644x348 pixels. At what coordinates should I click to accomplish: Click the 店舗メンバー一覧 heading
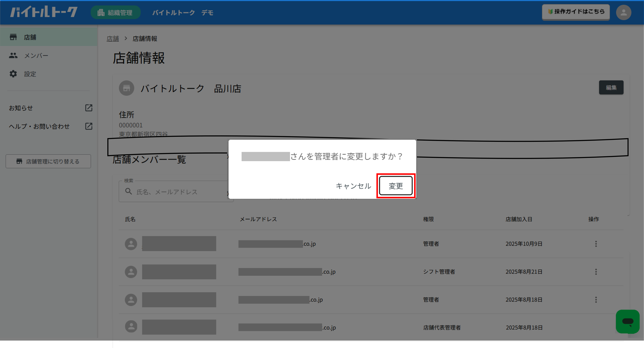[x=149, y=160]
